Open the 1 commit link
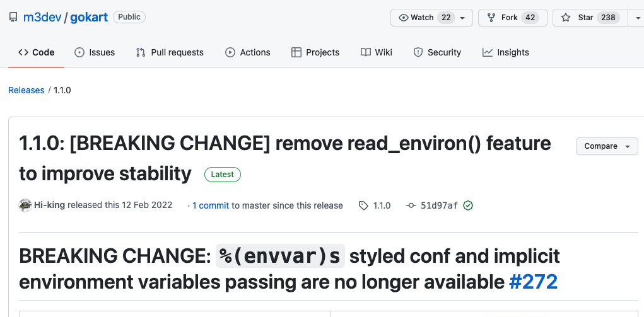This screenshot has width=644, height=317. 210,205
